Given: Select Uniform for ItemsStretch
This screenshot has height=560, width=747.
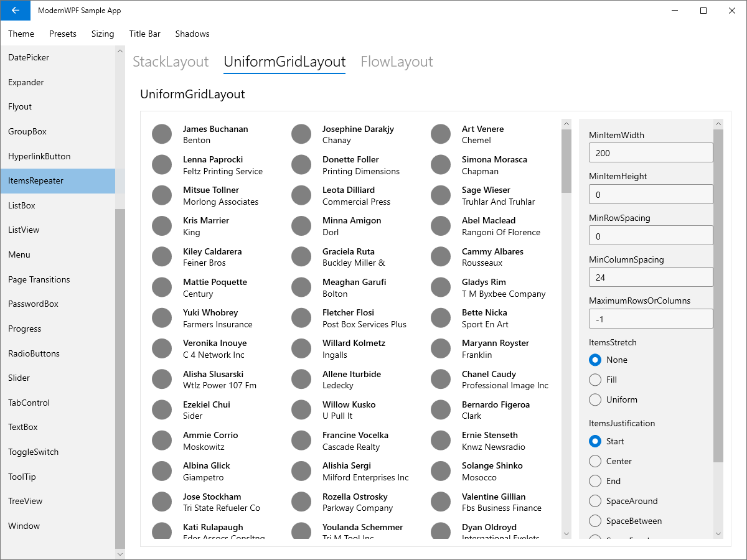Looking at the screenshot, I should tap(613, 399).
